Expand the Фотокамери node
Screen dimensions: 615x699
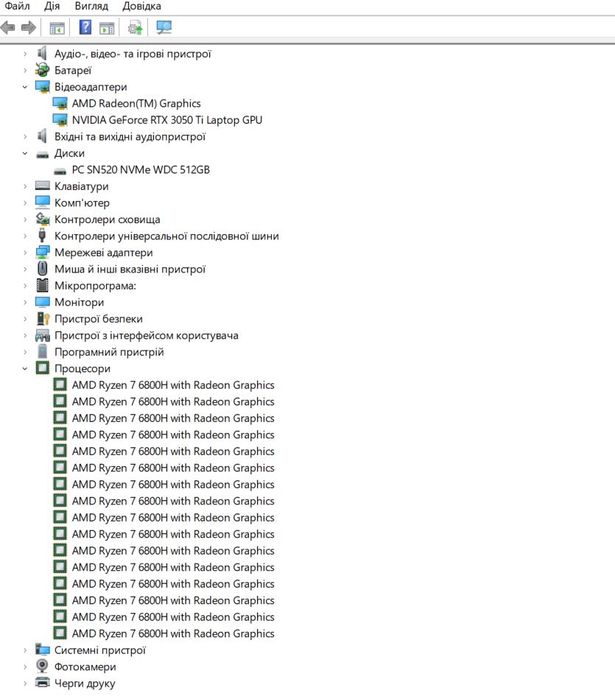[25, 667]
